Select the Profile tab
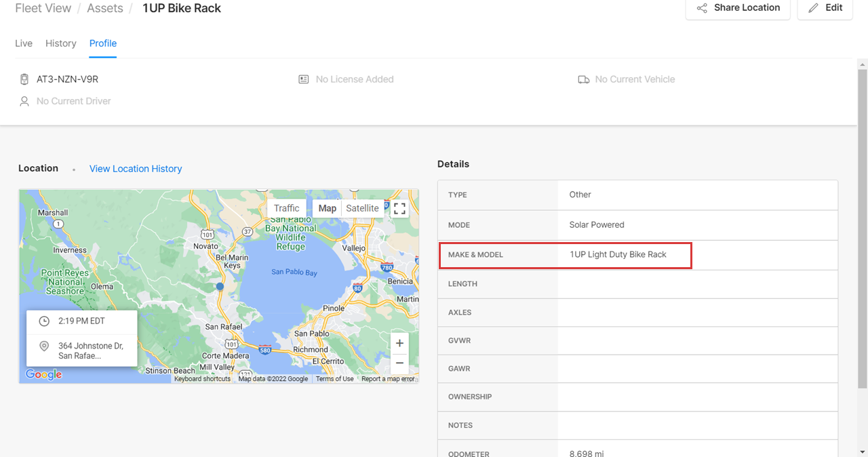This screenshot has height=457, width=868. click(103, 43)
